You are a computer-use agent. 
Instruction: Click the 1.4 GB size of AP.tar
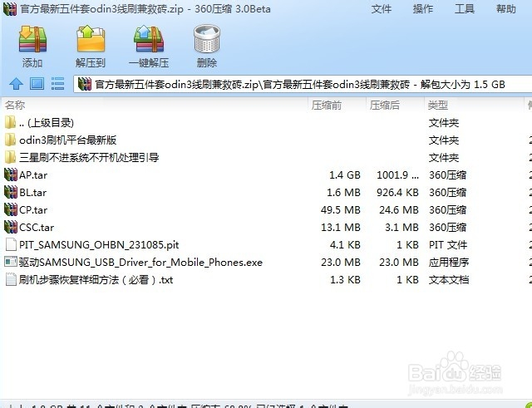click(x=345, y=175)
